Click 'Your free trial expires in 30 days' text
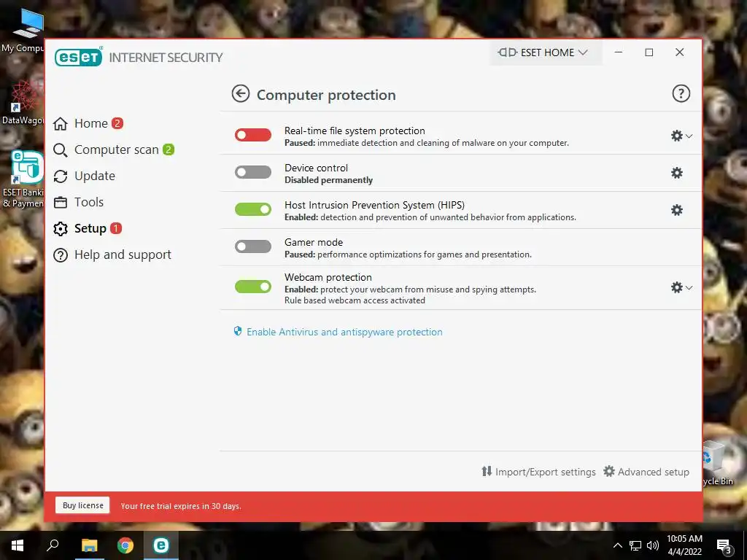This screenshot has height=560, width=747. click(181, 506)
